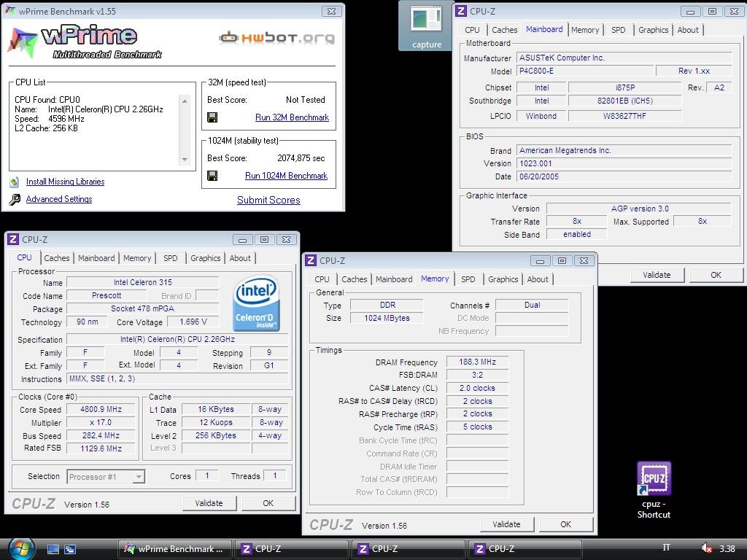Click Validate in the Mainboard window

[657, 275]
